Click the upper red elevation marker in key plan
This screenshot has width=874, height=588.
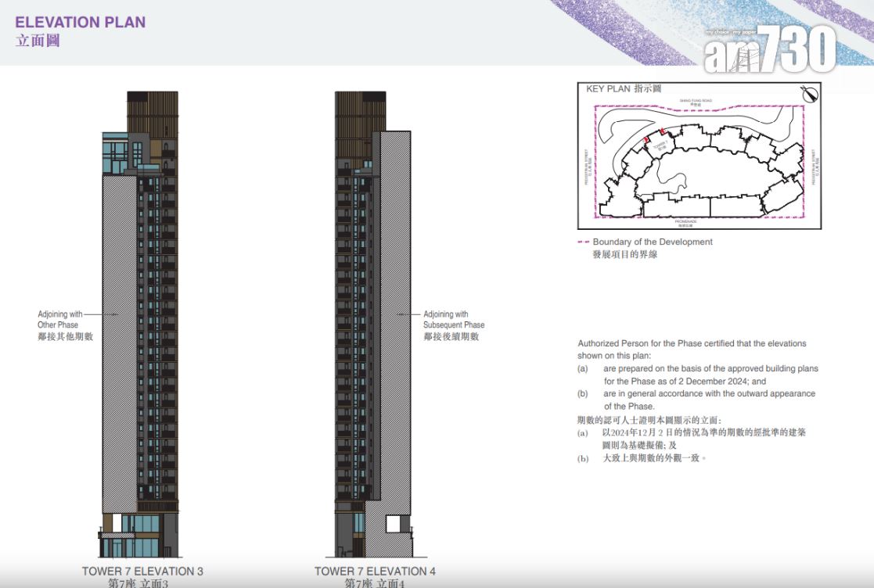pos(663,131)
